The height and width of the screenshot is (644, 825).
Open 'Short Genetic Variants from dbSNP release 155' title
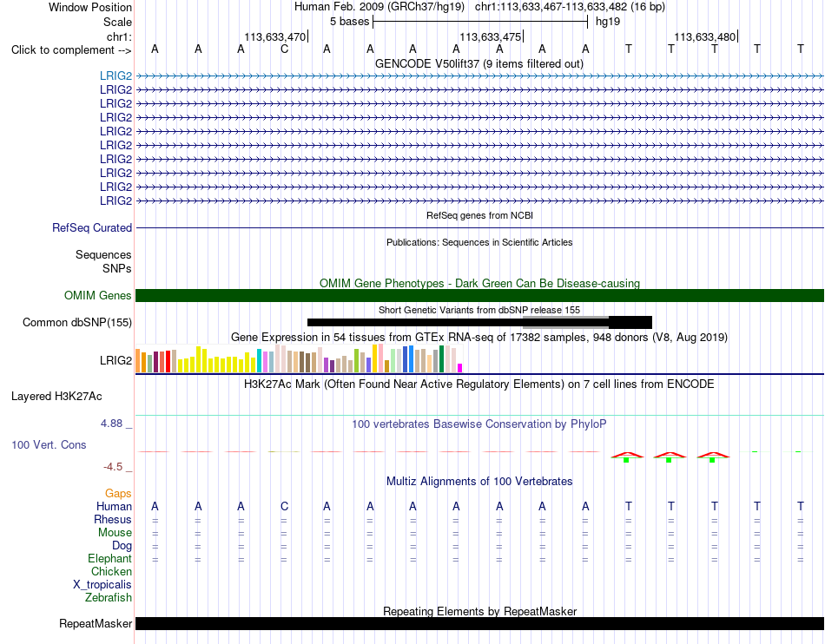pyautogui.click(x=479, y=310)
